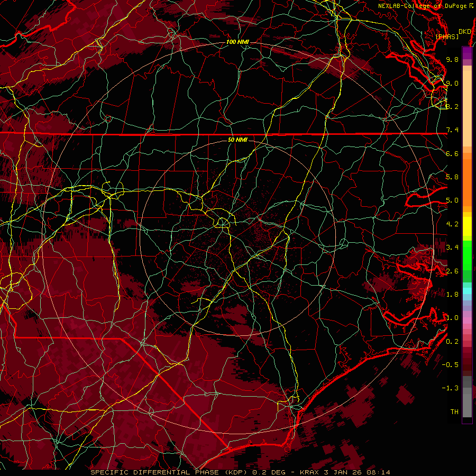Click the cyan segment of the color bar
476x476 pixels.
(x=467, y=291)
